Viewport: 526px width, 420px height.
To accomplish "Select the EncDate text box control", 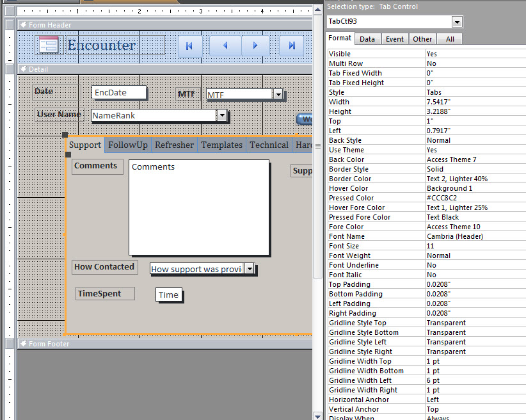I will (x=119, y=92).
